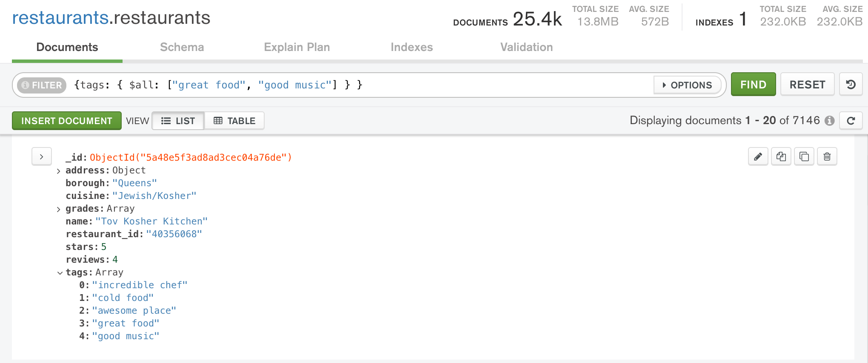Select the stars value 5
The width and height of the screenshot is (868, 363).
pos(104,247)
